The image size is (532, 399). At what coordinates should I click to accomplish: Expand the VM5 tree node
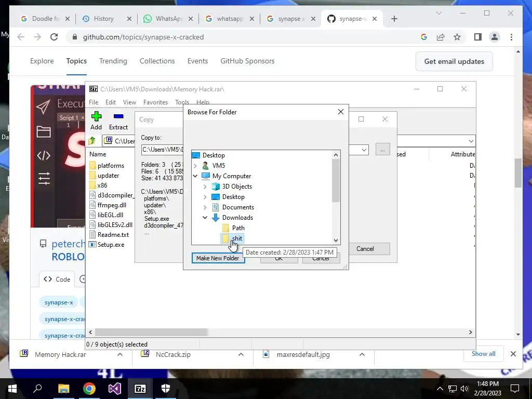(x=195, y=166)
